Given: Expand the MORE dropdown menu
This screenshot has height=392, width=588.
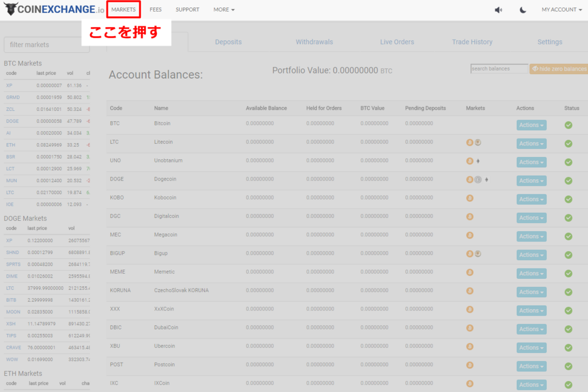Looking at the screenshot, I should (224, 9).
